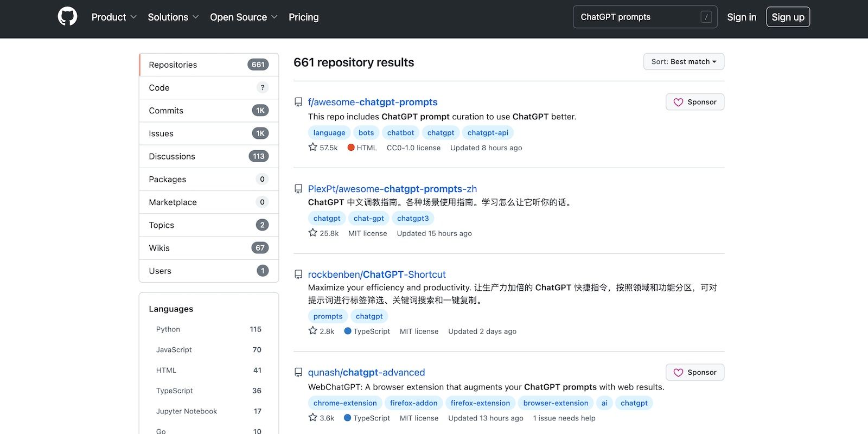Click the blue TypeScript dot for chatgpt-advanced
The width and height of the screenshot is (868, 434).
(x=348, y=418)
